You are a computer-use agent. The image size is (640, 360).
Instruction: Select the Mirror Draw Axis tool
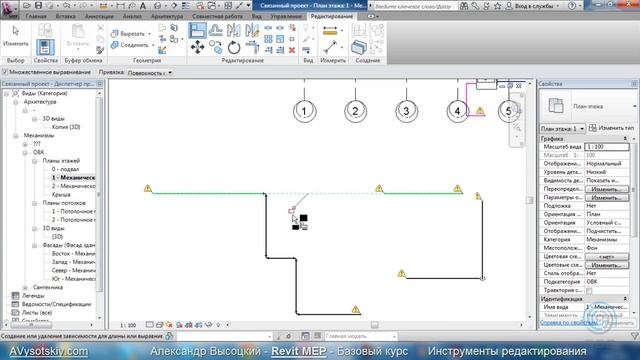pyautogui.click(x=252, y=31)
